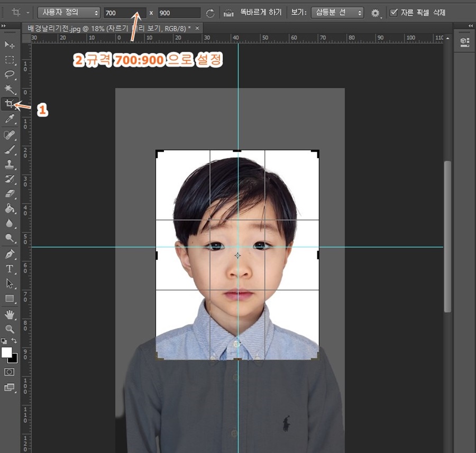Collapse the right panel dock double-arrow

(471, 26)
